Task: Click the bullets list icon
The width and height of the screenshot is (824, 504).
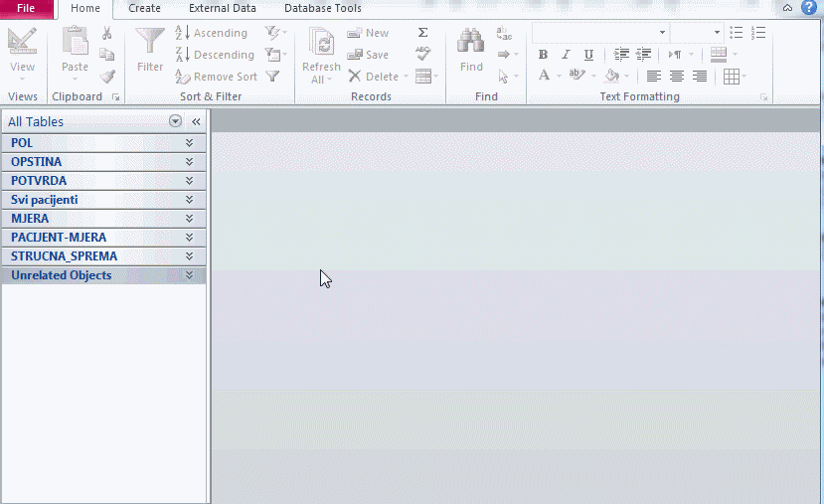Action: (737, 33)
